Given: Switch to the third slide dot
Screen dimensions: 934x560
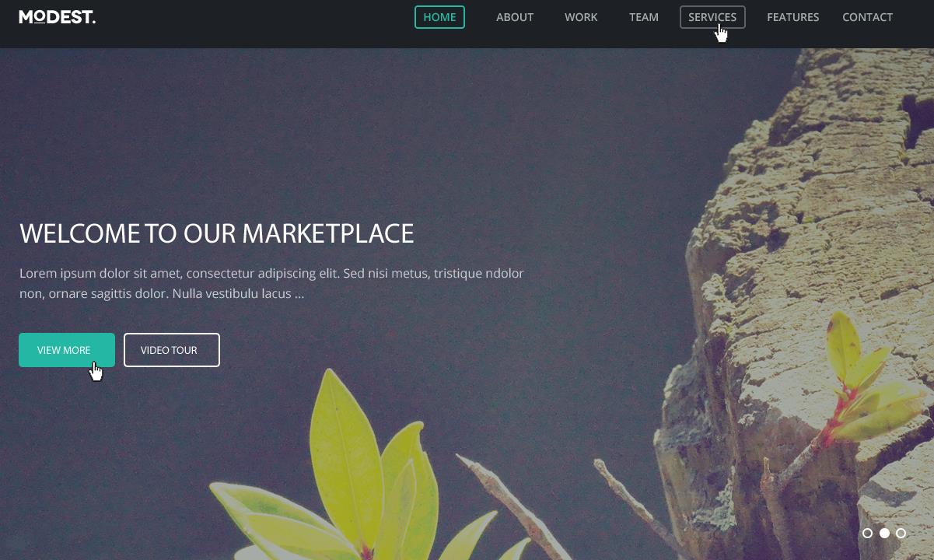Looking at the screenshot, I should tap(901, 534).
